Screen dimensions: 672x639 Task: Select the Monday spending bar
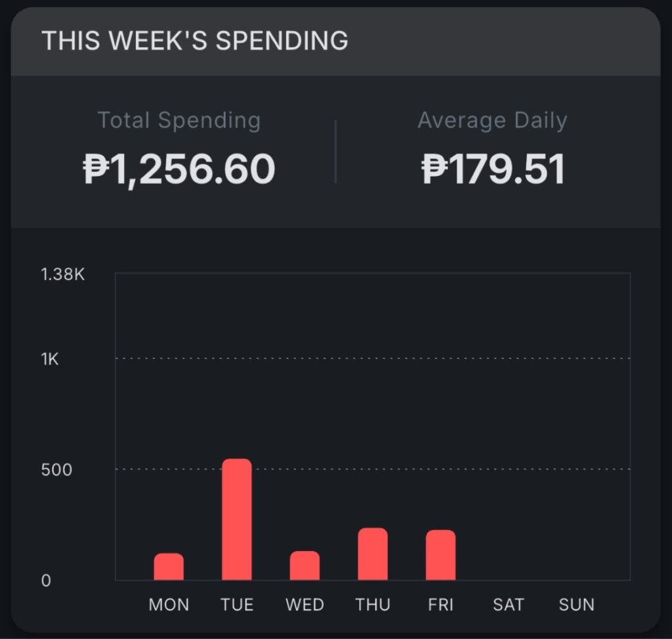tap(169, 567)
